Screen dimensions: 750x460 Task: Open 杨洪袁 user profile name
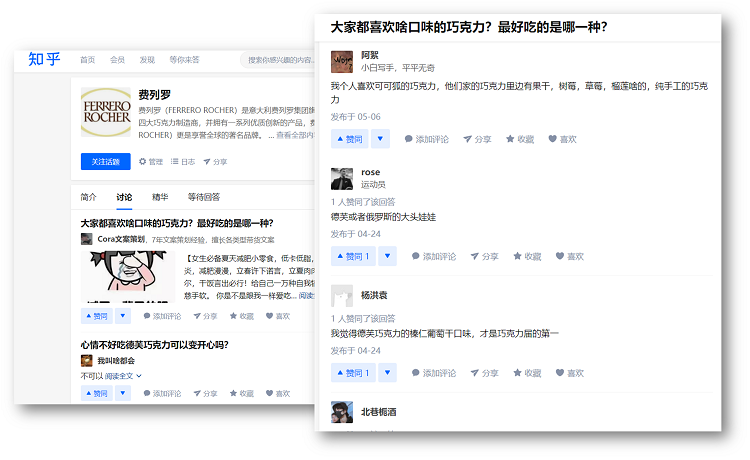click(374, 295)
